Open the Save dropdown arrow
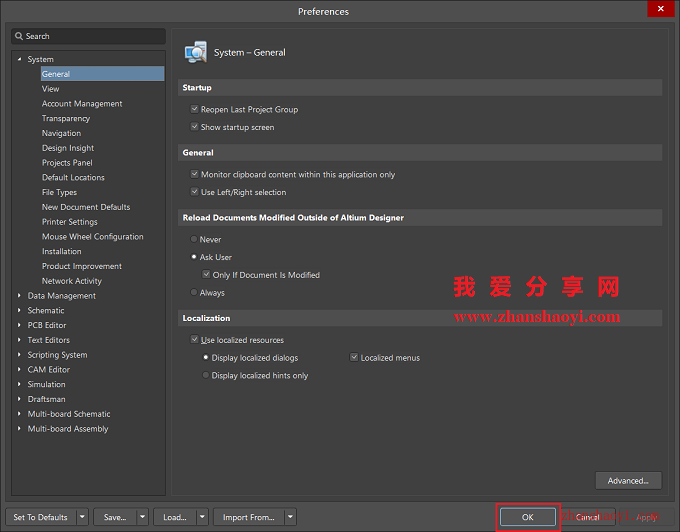The height and width of the screenshot is (532, 680). point(142,517)
